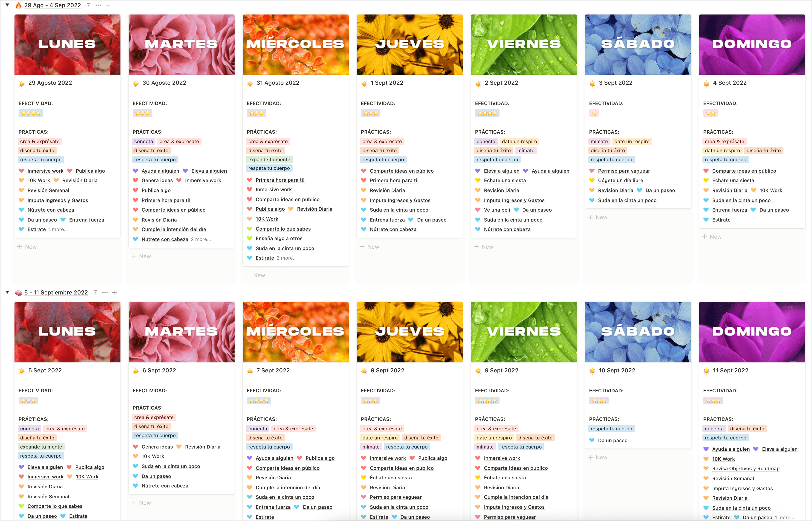This screenshot has width=812, height=521.
Task: Click sun icon next to 9 Sept 2022
Action: (x=478, y=371)
